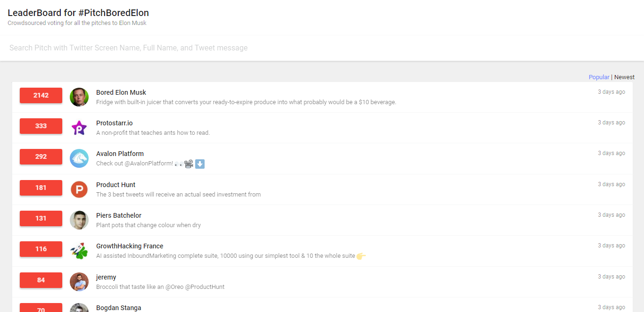Click the Piers Batchelor name link
This screenshot has height=312, width=644.
[118, 215]
